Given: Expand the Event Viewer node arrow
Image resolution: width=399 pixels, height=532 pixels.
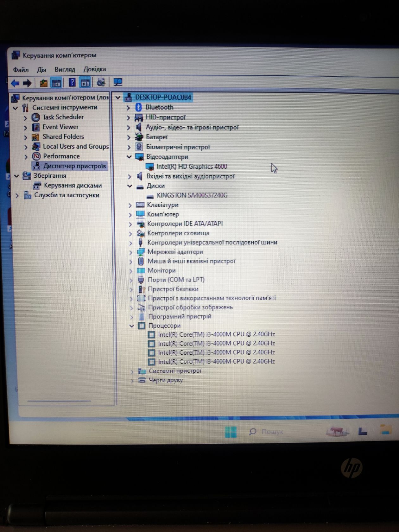Looking at the screenshot, I should (26, 128).
